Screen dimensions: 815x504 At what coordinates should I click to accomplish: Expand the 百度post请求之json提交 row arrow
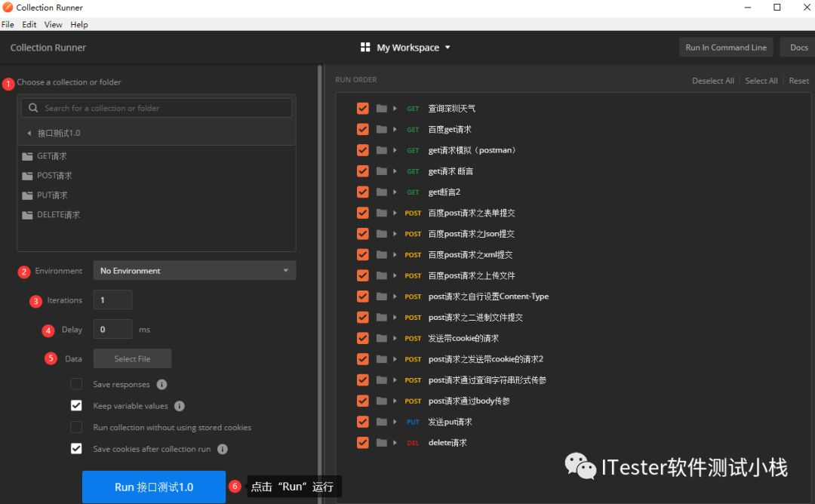[x=395, y=234]
